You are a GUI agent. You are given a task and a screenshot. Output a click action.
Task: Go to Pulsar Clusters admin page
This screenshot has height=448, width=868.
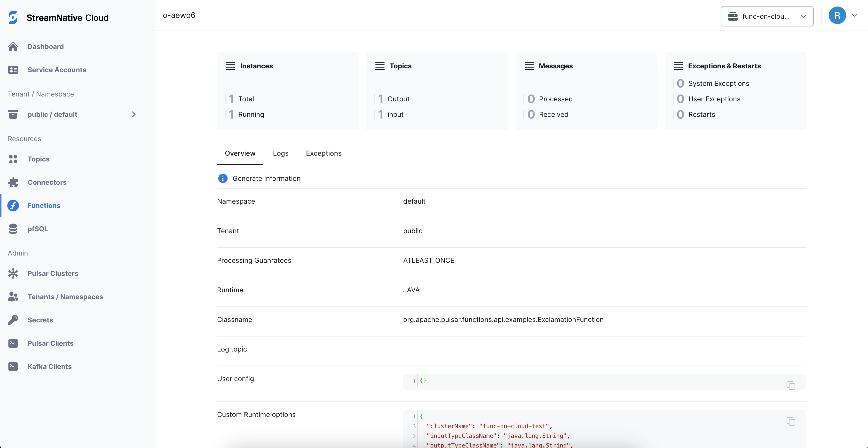pos(52,273)
